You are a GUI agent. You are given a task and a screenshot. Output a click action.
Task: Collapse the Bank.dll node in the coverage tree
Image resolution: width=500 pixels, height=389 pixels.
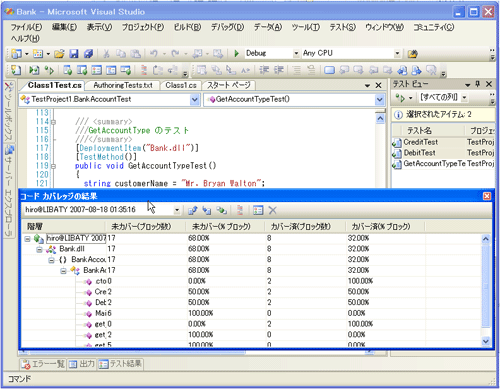coord(39,249)
